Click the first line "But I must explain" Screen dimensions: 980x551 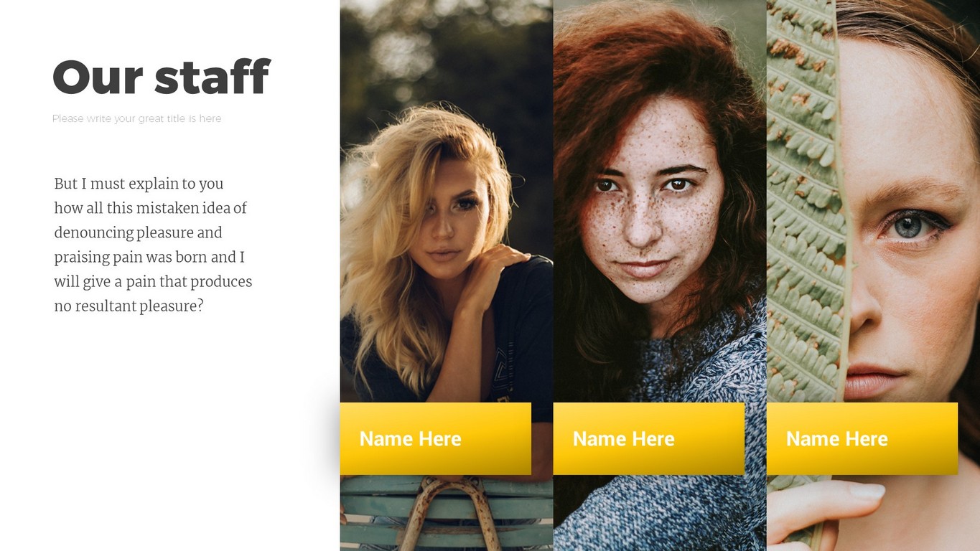(x=139, y=184)
